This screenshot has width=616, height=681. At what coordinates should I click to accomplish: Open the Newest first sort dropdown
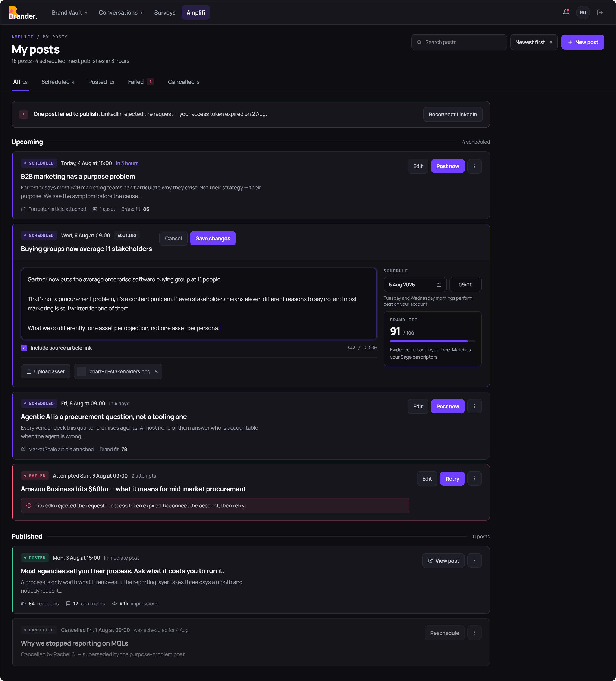(x=534, y=42)
